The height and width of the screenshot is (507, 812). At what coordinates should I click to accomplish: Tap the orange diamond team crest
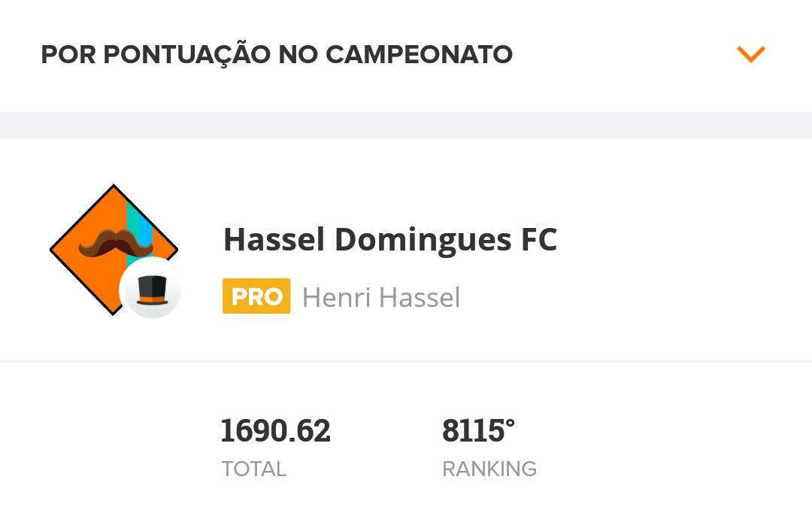114,250
